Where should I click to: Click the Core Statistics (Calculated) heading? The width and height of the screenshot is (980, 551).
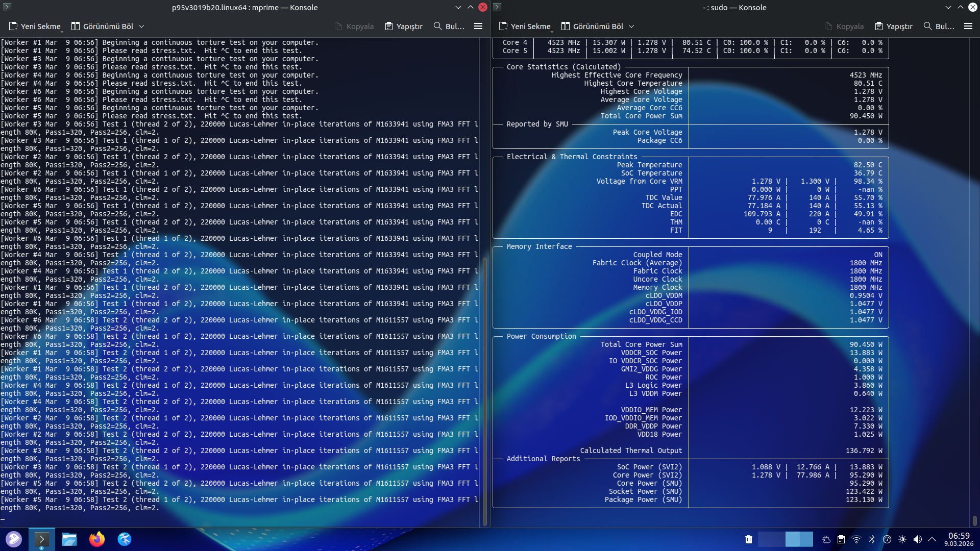(x=563, y=67)
